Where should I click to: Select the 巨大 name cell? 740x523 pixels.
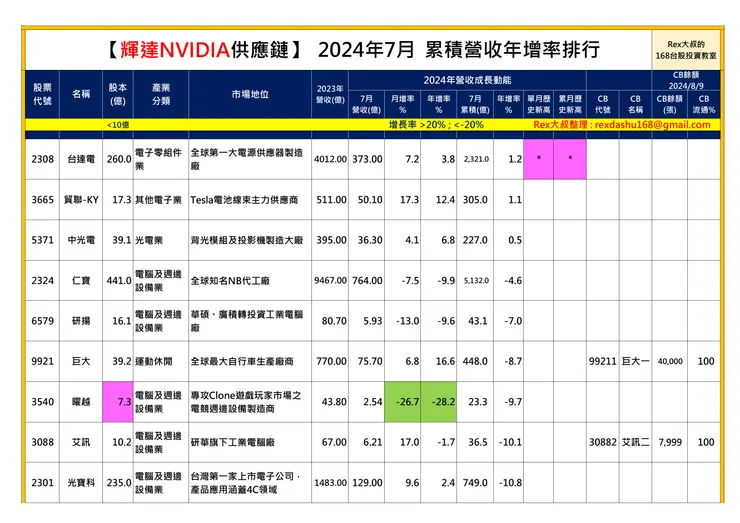[x=81, y=361]
